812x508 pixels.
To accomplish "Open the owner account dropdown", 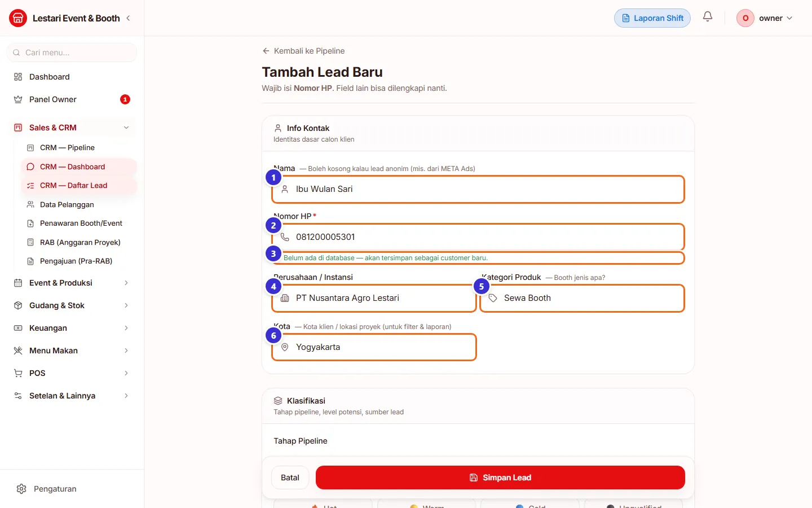I will (x=765, y=18).
